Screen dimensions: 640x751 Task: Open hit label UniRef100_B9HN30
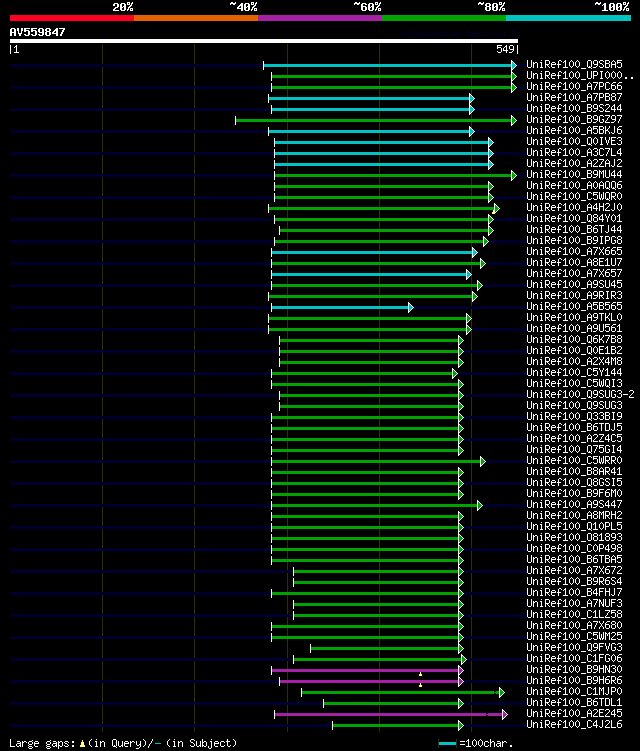574,670
